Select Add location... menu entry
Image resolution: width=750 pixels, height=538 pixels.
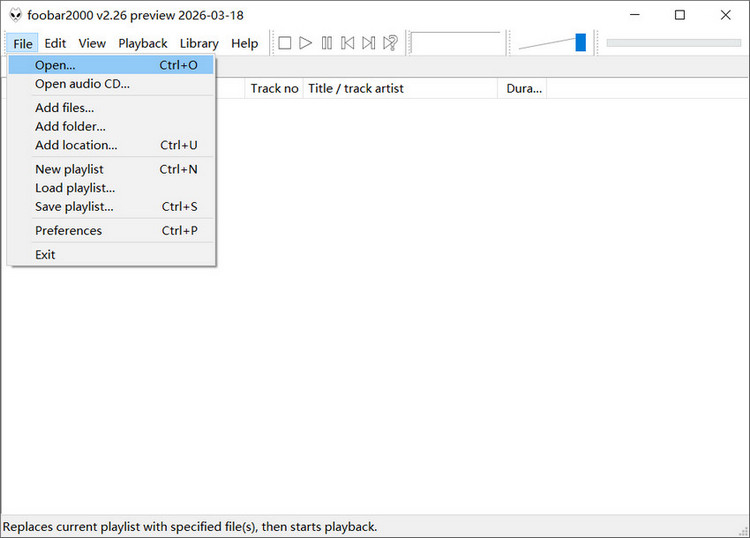(111, 145)
